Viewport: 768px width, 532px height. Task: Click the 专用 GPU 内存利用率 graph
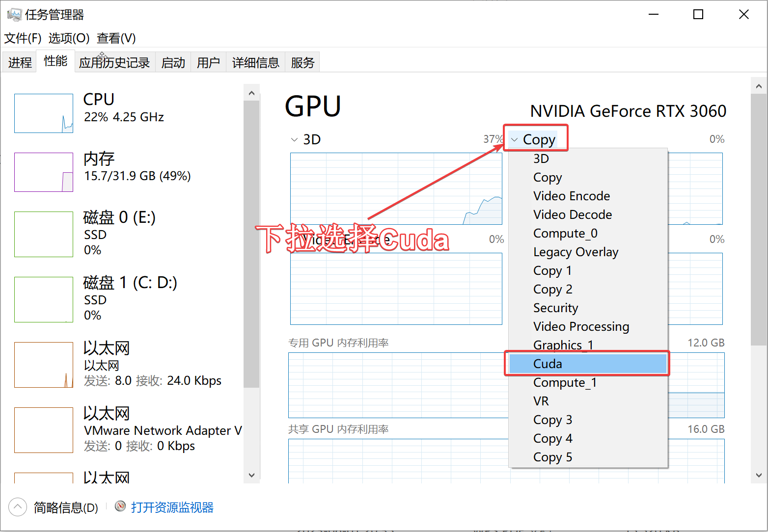(x=506, y=385)
